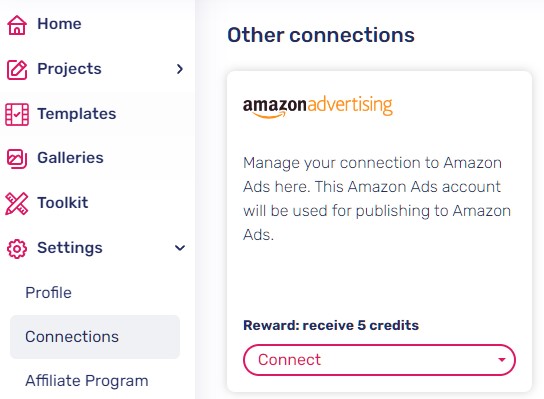Click the Settings gear icon
The image size is (544, 399).
click(16, 248)
